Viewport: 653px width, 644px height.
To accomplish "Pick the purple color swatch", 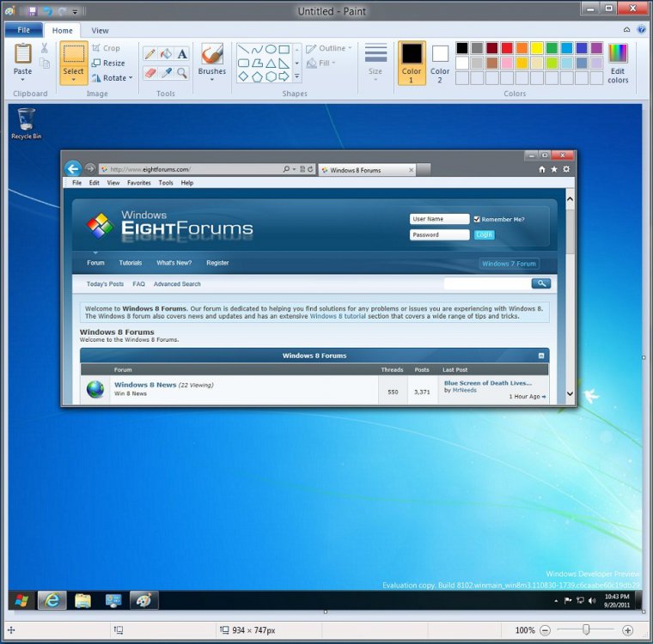I will click(x=597, y=48).
